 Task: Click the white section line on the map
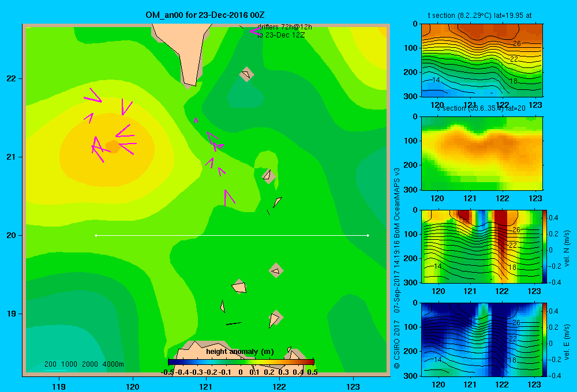(232, 235)
